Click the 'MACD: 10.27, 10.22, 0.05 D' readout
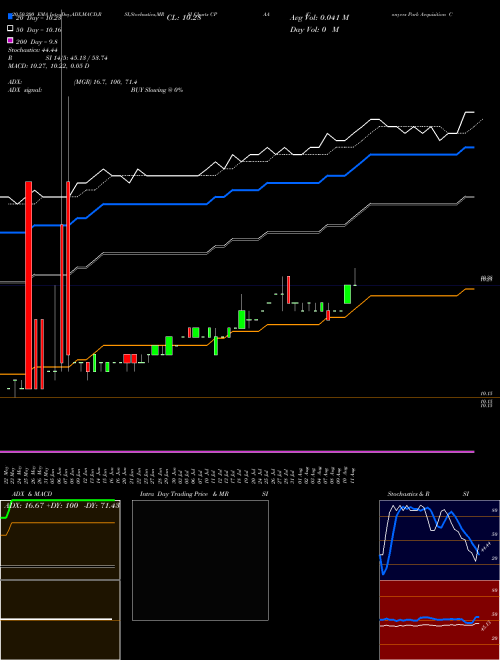The image size is (500, 660). pyautogui.click(x=48, y=66)
